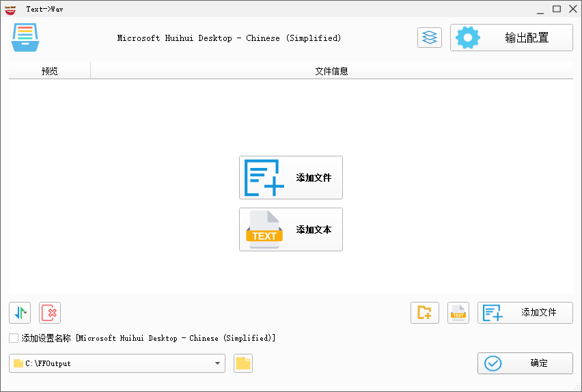Close the Text->Wav window
Screen dimensions: 582x392
573,9
